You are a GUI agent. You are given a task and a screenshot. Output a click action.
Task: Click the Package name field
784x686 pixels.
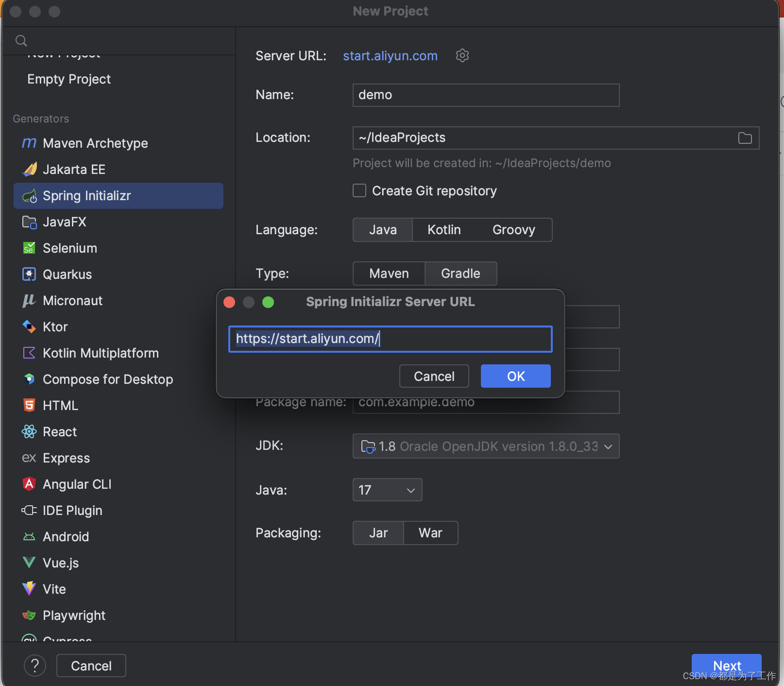click(x=486, y=403)
